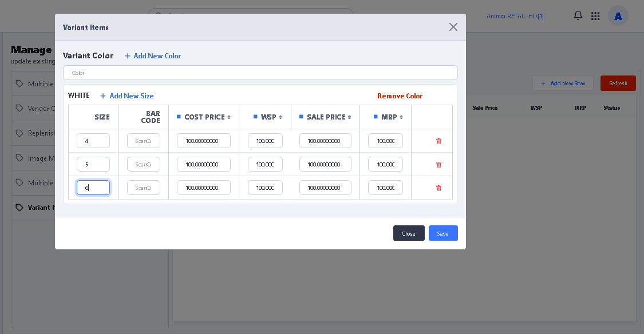Edit sale price in size 4 row

click(x=325, y=141)
